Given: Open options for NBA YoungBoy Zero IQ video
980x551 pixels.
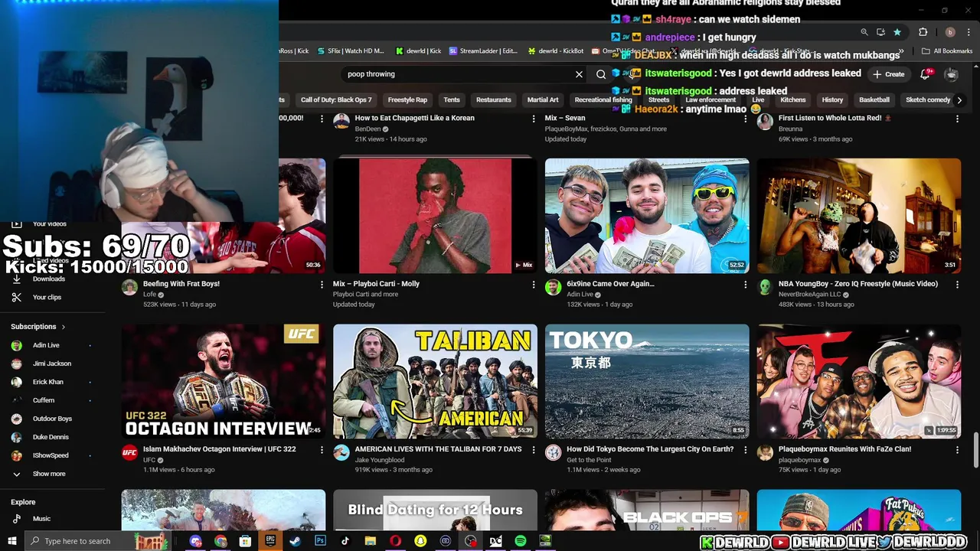Looking at the screenshot, I should 957,284.
